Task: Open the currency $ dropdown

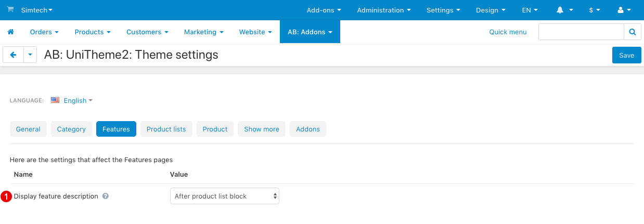Action: 595,10
